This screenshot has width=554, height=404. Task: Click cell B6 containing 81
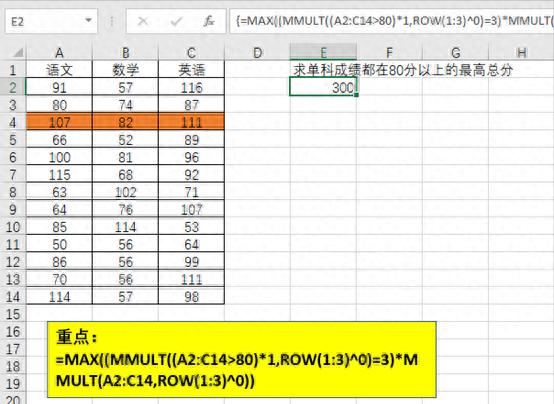tap(125, 157)
